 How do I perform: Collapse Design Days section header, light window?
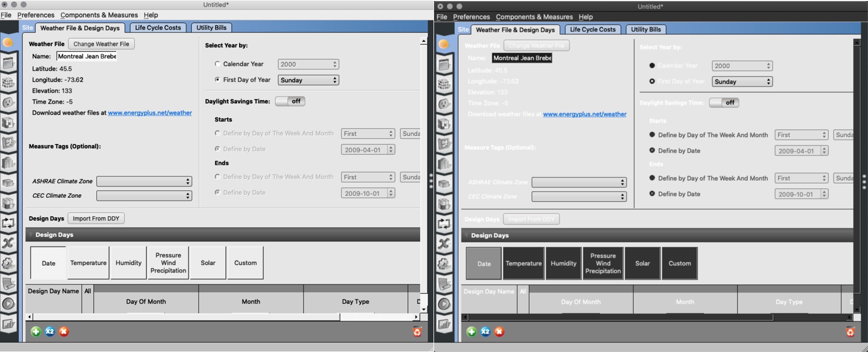[x=222, y=235]
